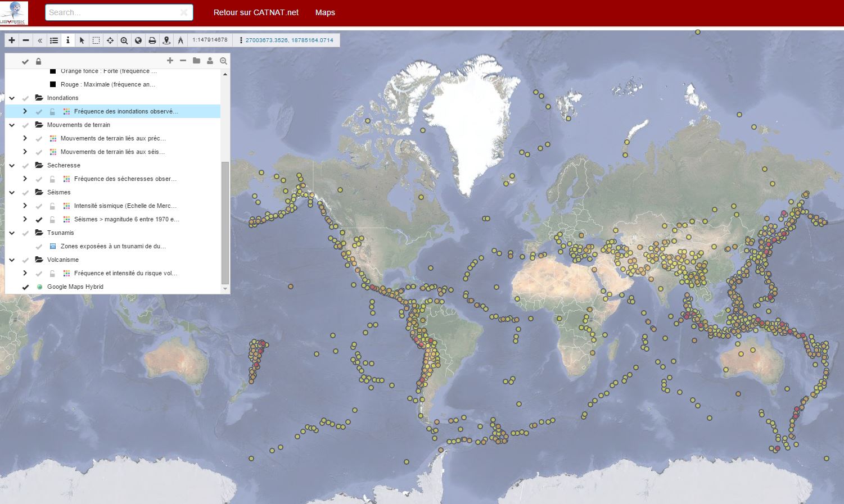Expand the Fréquence des sécheresses layer
This screenshot has width=844, height=504.
click(x=25, y=179)
